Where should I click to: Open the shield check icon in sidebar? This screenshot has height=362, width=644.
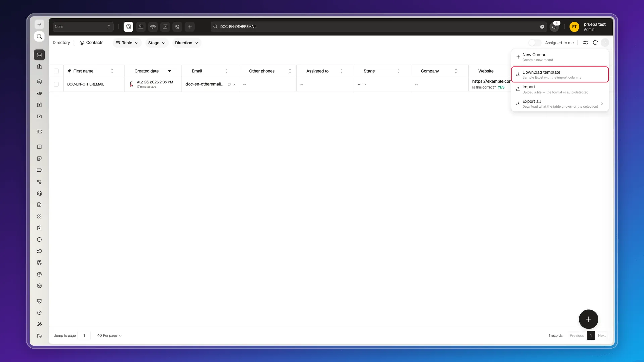pyautogui.click(x=39, y=301)
